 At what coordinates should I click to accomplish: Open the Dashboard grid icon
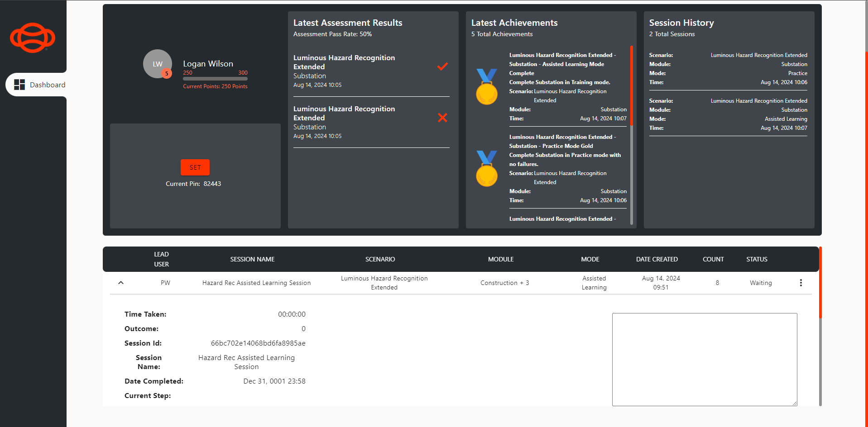pyautogui.click(x=19, y=85)
